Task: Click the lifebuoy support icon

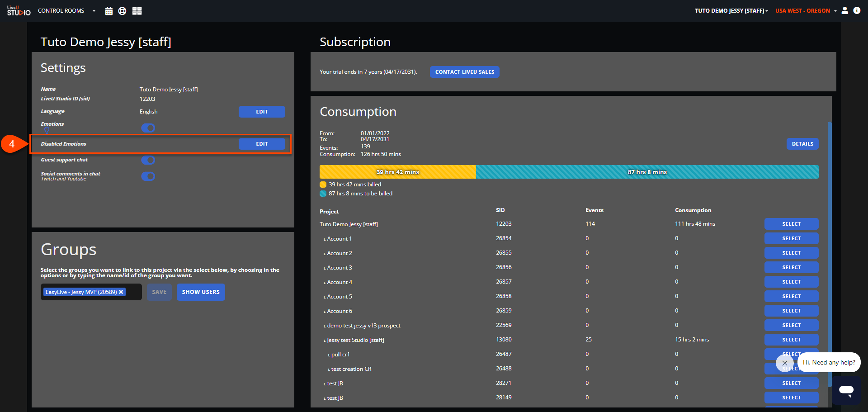Action: click(122, 11)
